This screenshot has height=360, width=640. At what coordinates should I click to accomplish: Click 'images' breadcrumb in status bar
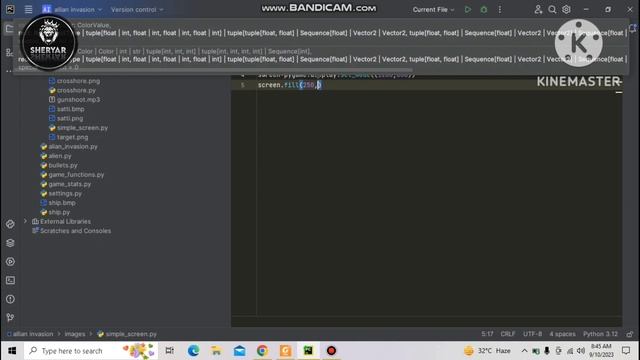(x=75, y=334)
